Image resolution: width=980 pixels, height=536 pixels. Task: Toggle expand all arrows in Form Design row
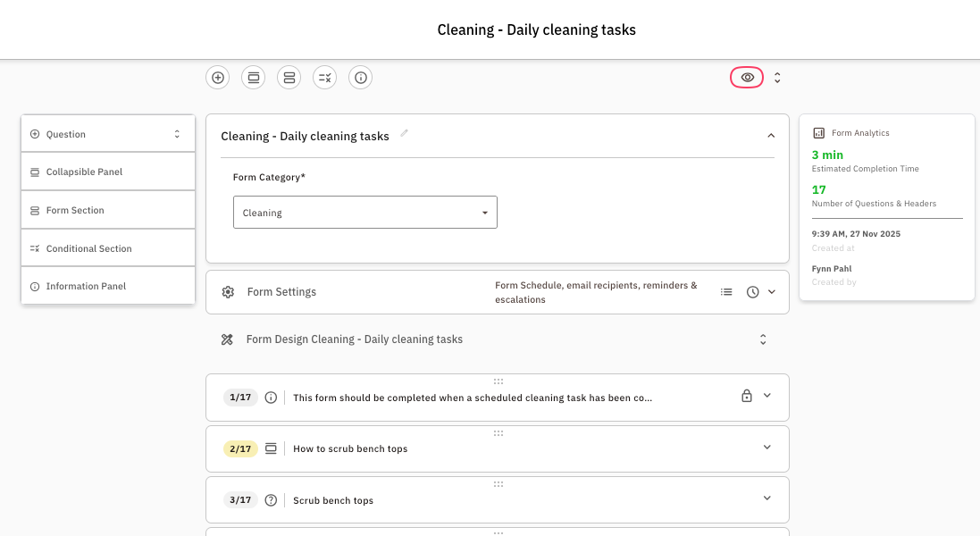click(x=763, y=339)
